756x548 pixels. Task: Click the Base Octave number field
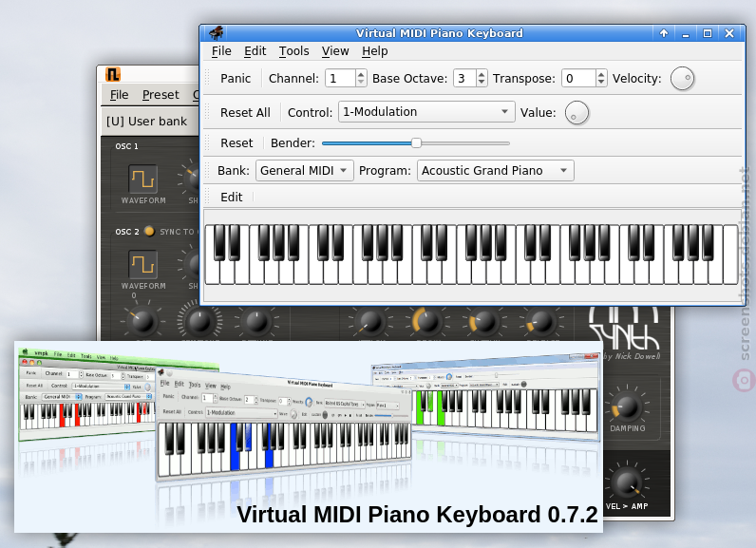(464, 79)
